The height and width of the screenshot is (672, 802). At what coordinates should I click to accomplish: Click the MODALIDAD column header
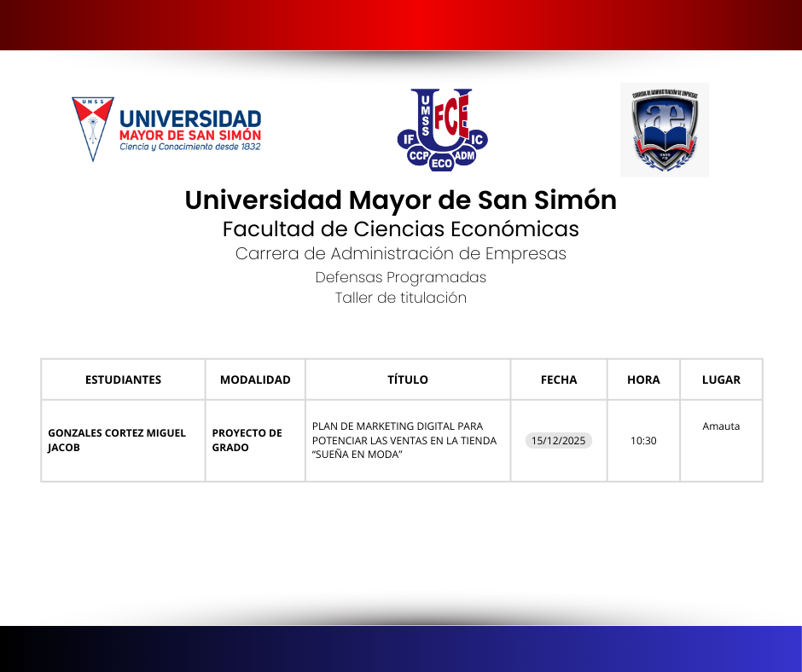pyautogui.click(x=255, y=379)
